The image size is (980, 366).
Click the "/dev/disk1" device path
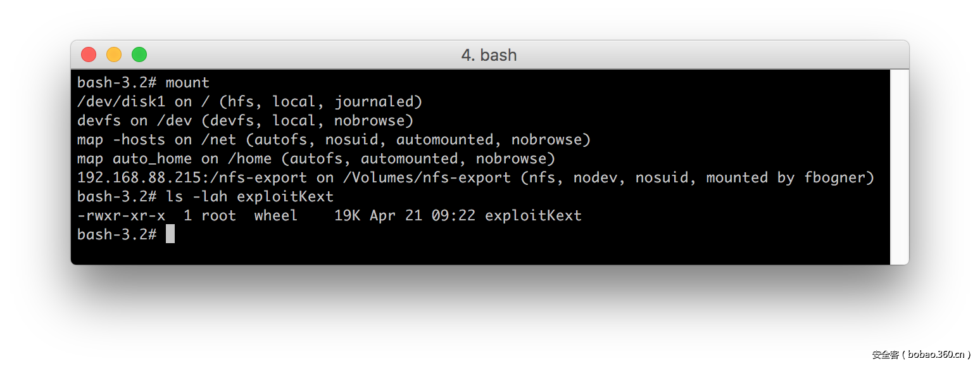pos(121,102)
